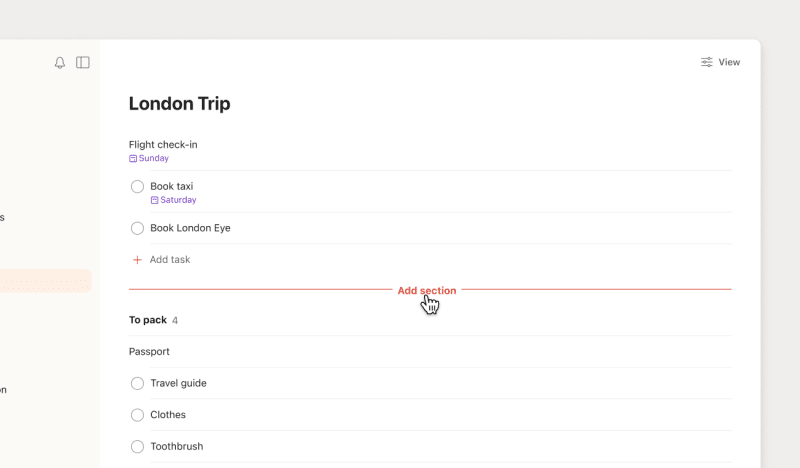Click the London Trip project title

click(180, 104)
